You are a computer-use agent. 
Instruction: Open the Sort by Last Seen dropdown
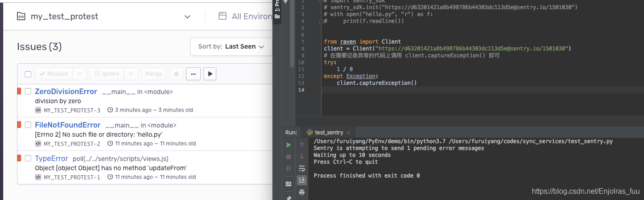(x=231, y=46)
